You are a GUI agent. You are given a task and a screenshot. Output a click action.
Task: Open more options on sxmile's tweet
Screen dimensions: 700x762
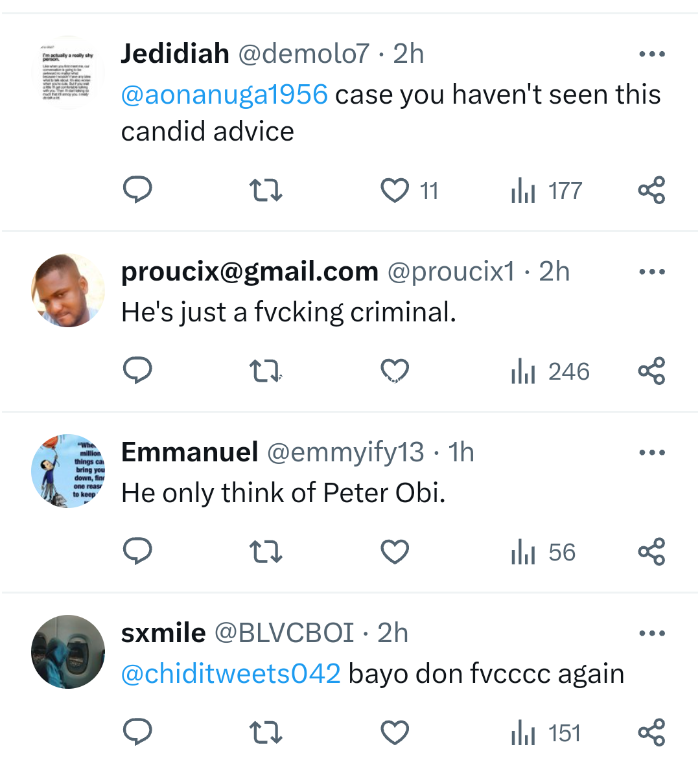(x=651, y=633)
